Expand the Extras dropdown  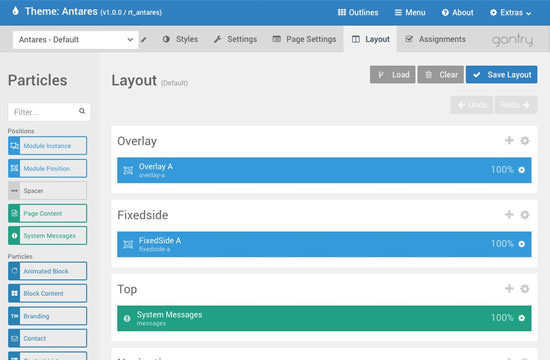pyautogui.click(x=510, y=13)
